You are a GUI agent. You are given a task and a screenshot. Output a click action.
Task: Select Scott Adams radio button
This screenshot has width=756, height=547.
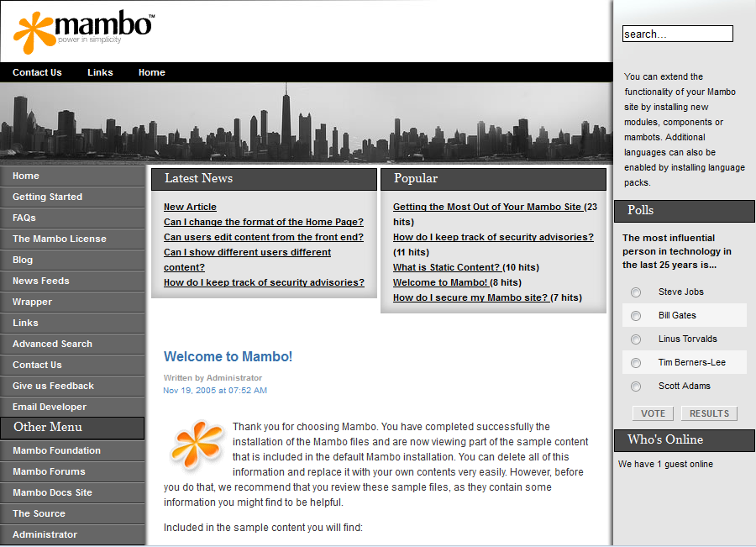click(x=636, y=387)
